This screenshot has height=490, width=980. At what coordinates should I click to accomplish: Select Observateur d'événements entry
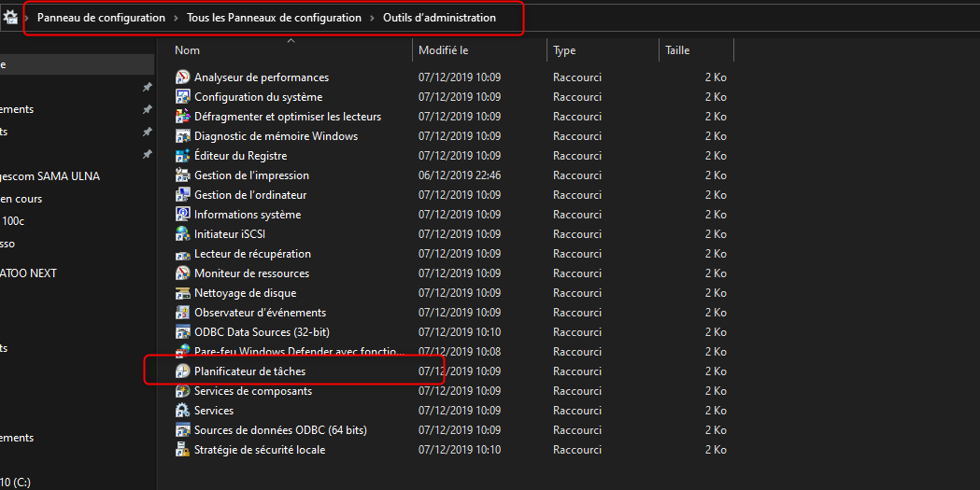coord(260,312)
